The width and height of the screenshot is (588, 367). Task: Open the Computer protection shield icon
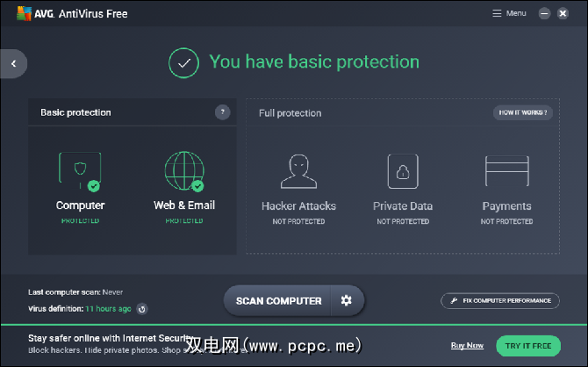pyautogui.click(x=80, y=169)
